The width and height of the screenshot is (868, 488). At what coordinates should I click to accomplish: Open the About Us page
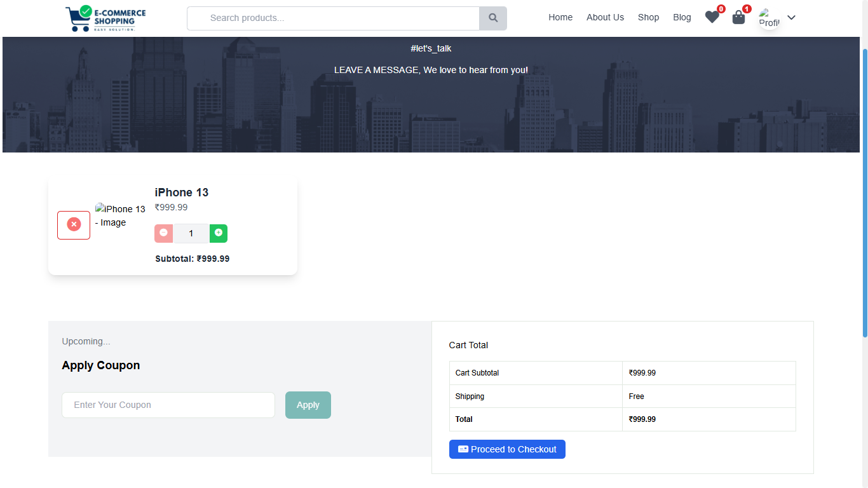605,17
